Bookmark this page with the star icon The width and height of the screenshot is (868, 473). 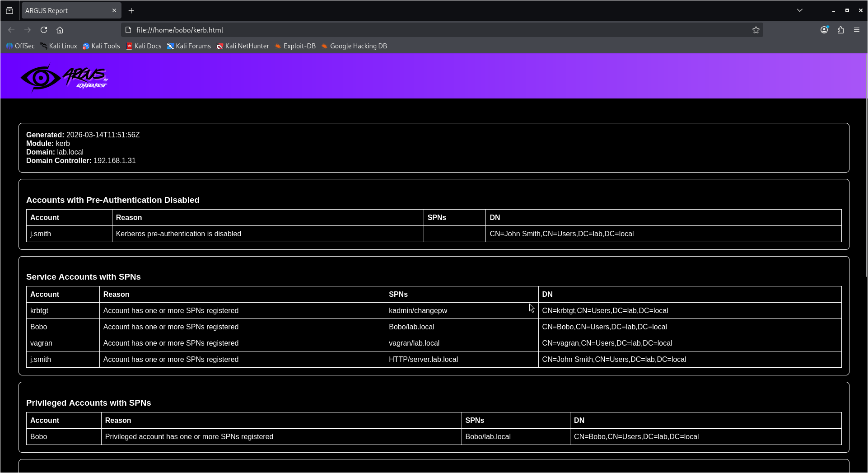tap(756, 30)
